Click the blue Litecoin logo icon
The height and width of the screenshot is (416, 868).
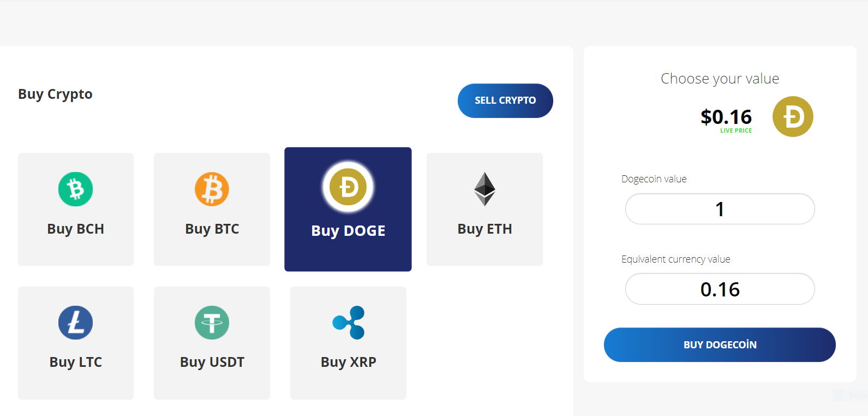click(75, 323)
